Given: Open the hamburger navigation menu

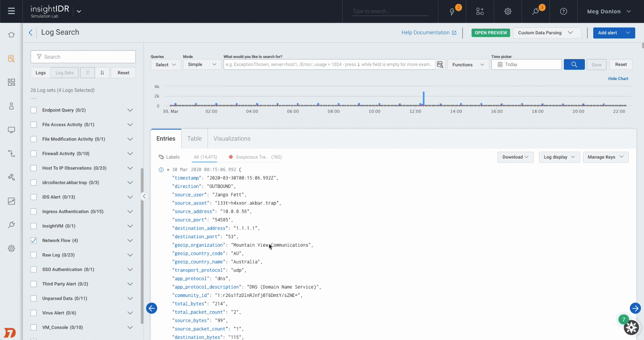Looking at the screenshot, I should (x=11, y=11).
